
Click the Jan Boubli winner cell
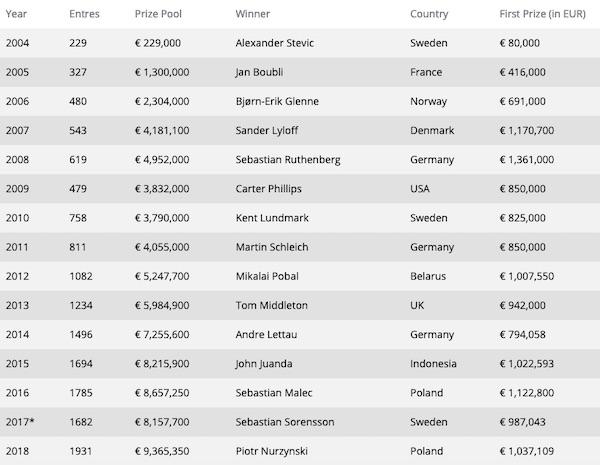click(x=259, y=72)
